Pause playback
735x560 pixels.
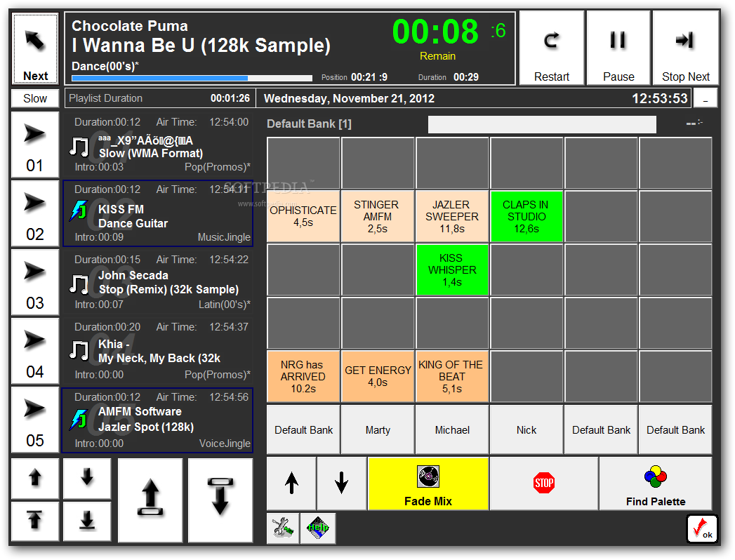click(x=618, y=48)
